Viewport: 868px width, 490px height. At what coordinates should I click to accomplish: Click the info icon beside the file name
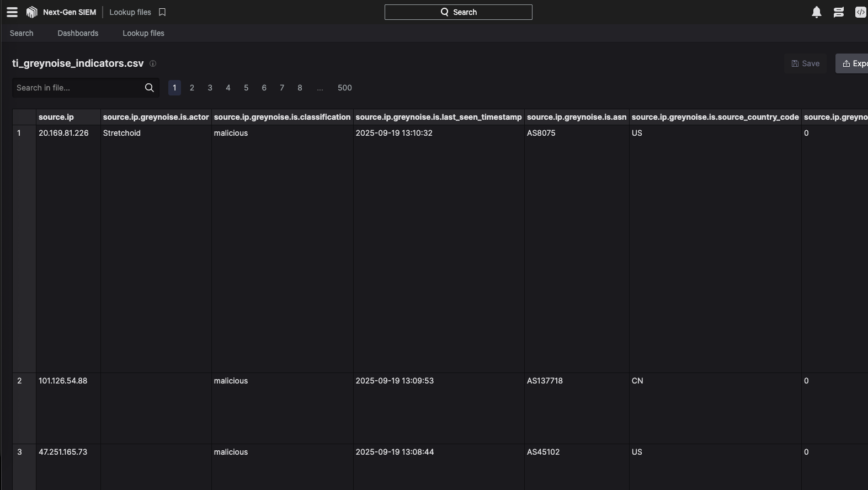coord(153,63)
